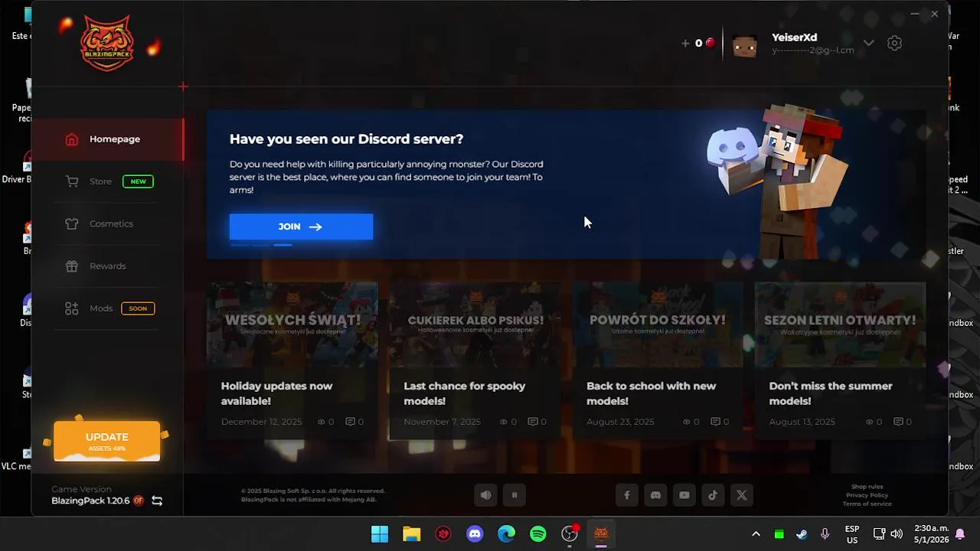980x551 pixels.
Task: Click the 'August 23, 2025' date text
Action: pyautogui.click(x=620, y=422)
